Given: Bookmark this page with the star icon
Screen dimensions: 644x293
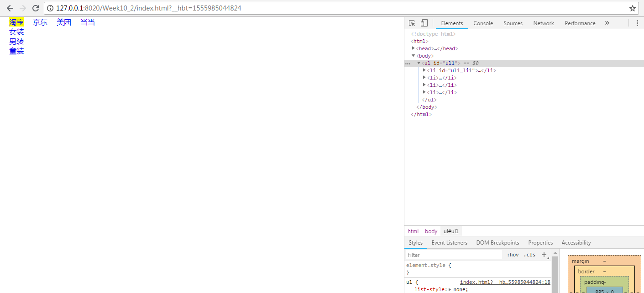Looking at the screenshot, I should tap(633, 8).
